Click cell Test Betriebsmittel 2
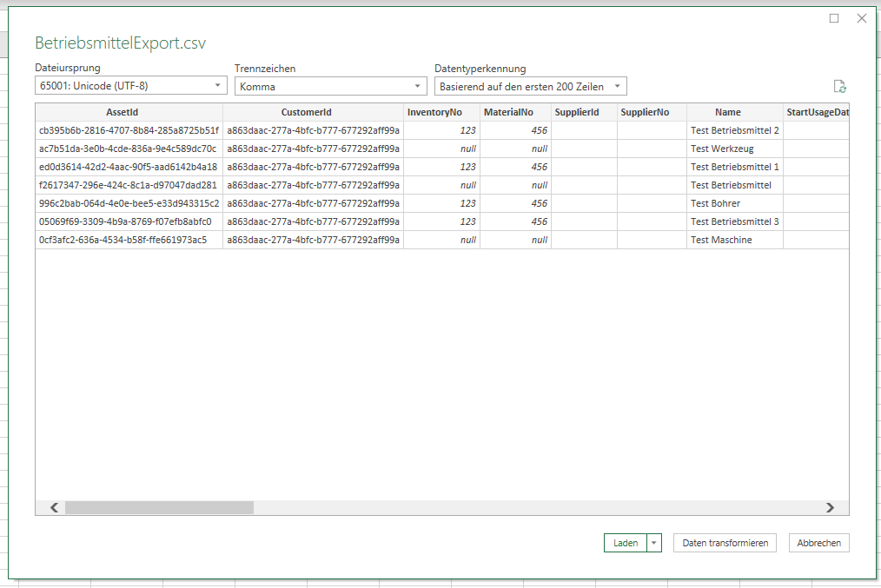881x588 pixels. coord(734,130)
